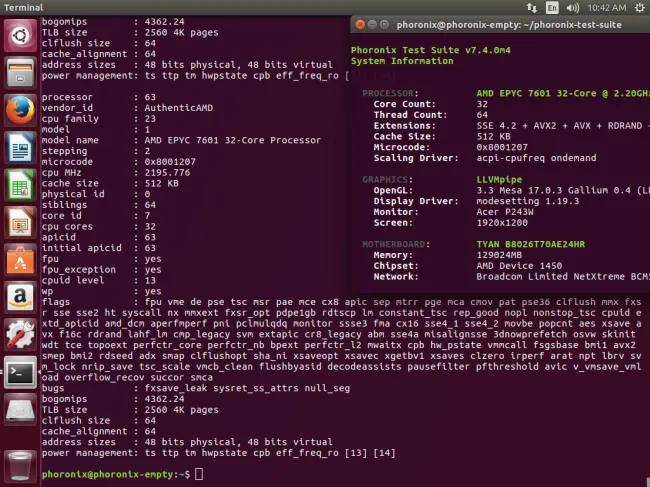Open the sound volume indicator
650x487 pixels.
pyautogui.click(x=572, y=7)
